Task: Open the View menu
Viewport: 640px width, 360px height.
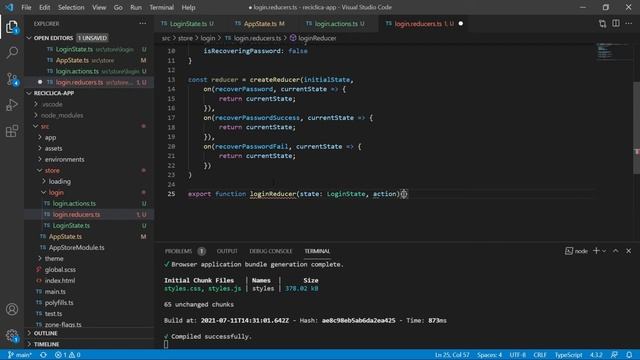Action: 99,7
